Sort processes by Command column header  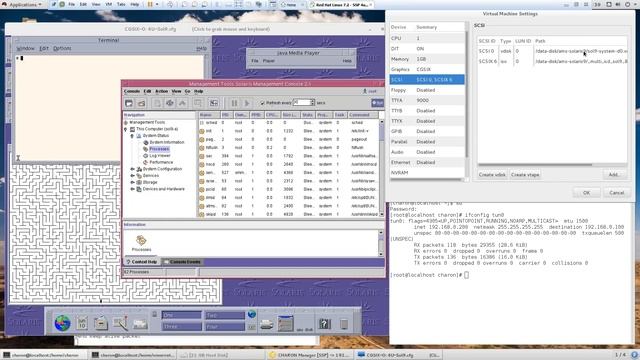tap(363, 115)
